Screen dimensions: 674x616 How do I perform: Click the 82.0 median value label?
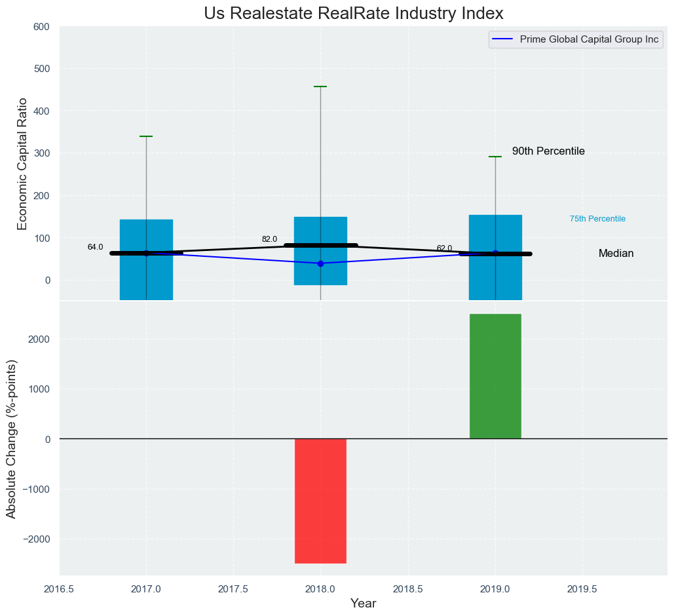pos(269,239)
